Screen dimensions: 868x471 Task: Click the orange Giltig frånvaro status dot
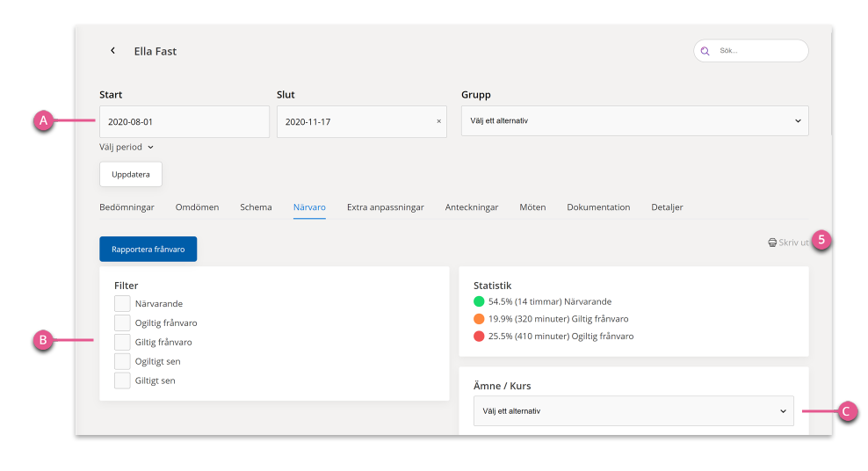(x=479, y=319)
